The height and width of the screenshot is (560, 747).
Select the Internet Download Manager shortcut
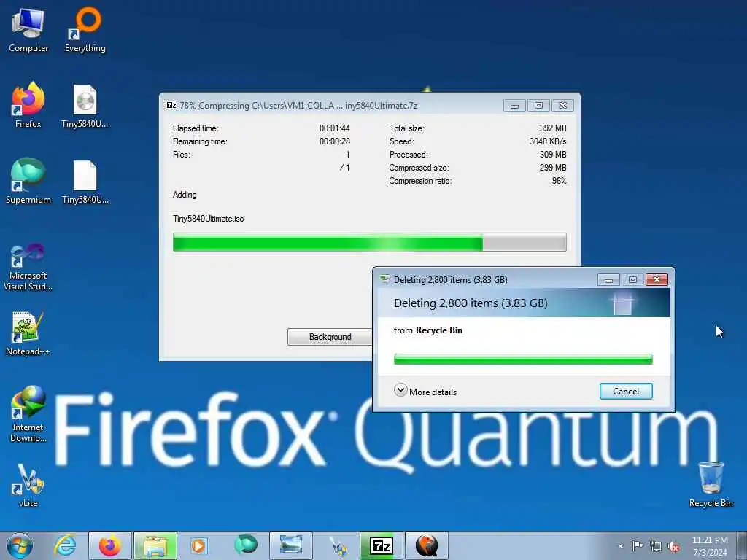pos(28,414)
